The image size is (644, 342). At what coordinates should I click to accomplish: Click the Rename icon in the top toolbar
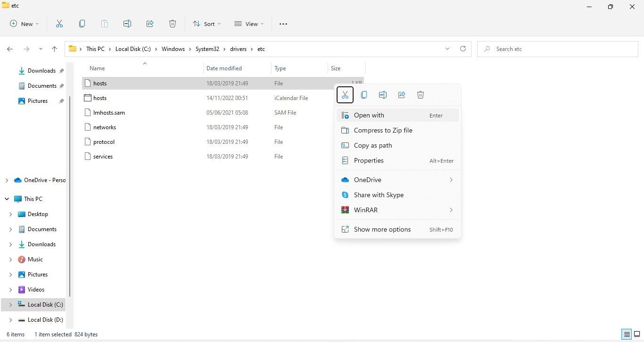tap(127, 24)
